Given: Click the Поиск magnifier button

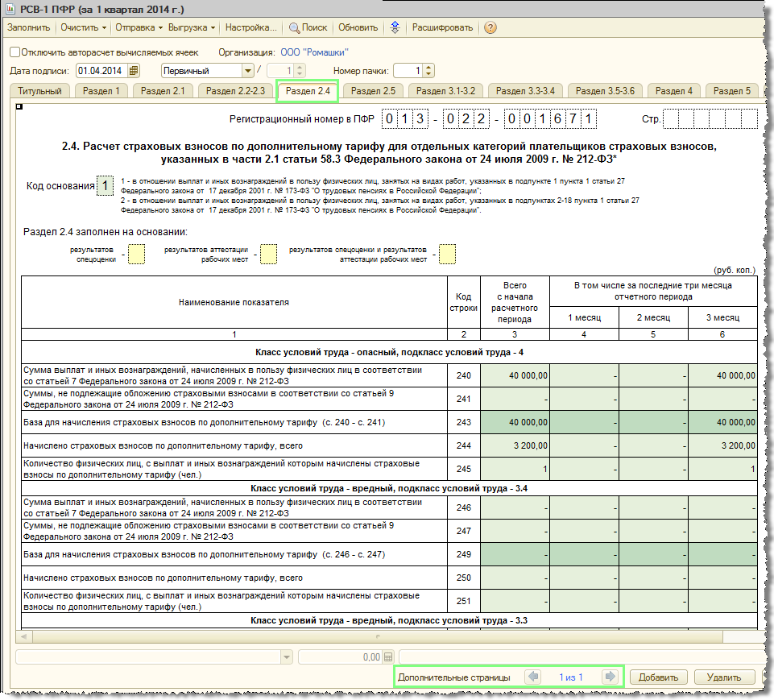Looking at the screenshot, I should 308,27.
